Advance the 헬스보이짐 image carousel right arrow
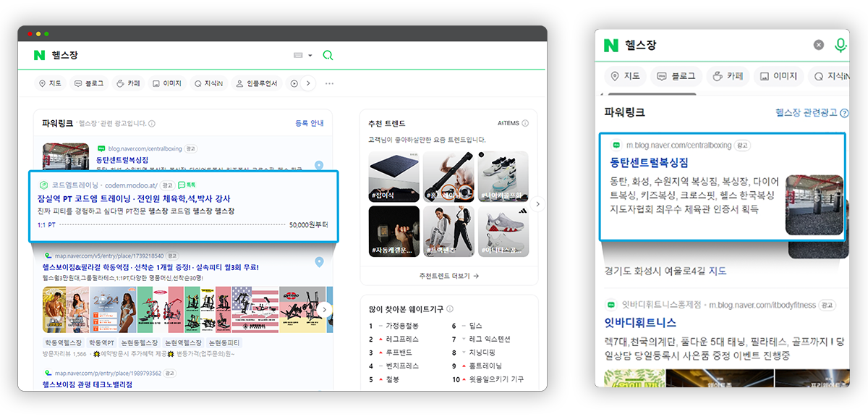Image resolution: width=868 pixels, height=417 pixels. pyautogui.click(x=325, y=309)
